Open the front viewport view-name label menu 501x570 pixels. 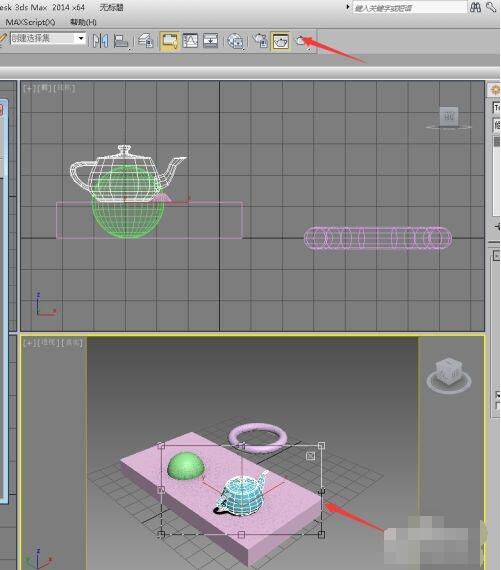pyautogui.click(x=45, y=88)
